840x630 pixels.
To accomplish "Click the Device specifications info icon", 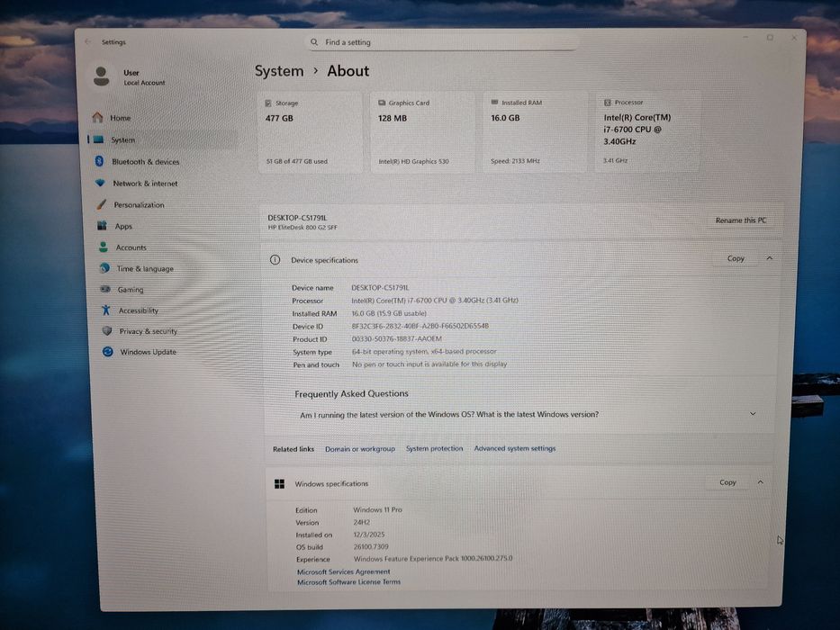I will pyautogui.click(x=275, y=260).
